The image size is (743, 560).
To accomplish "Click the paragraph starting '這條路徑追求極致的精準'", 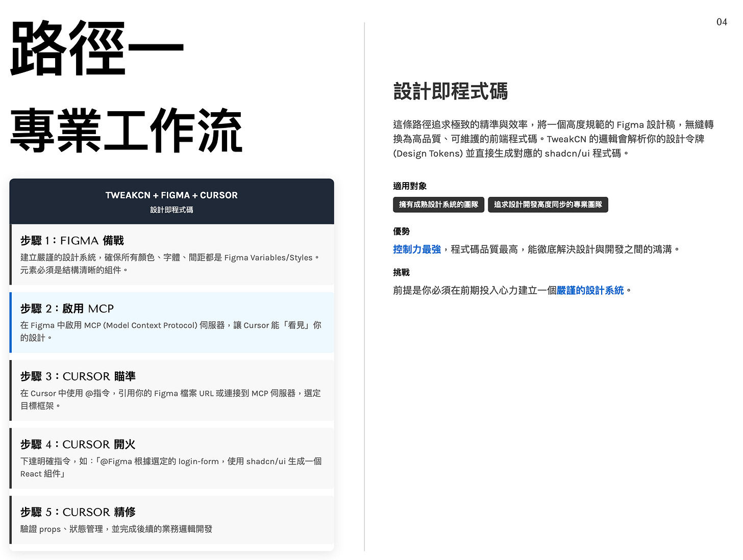I will (553, 139).
